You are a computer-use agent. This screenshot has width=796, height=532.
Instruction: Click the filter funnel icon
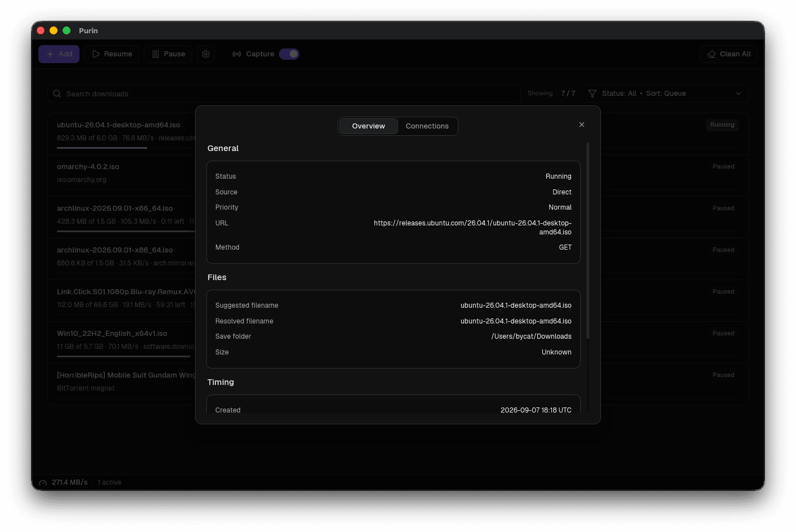(592, 94)
